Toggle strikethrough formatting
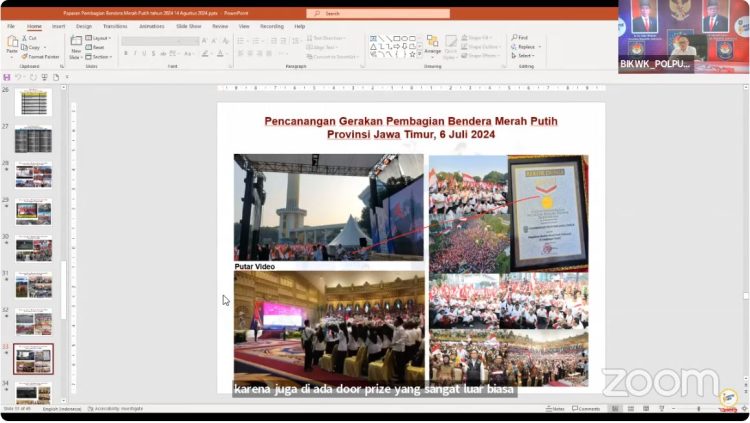 (163, 54)
